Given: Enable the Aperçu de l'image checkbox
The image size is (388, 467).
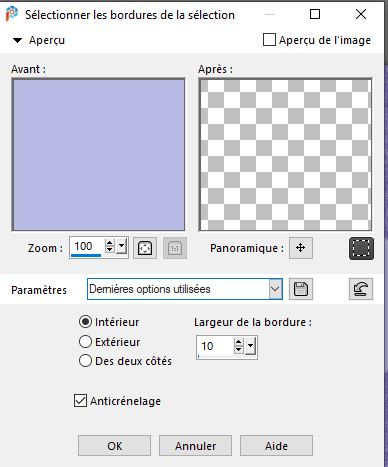Looking at the screenshot, I should point(269,40).
